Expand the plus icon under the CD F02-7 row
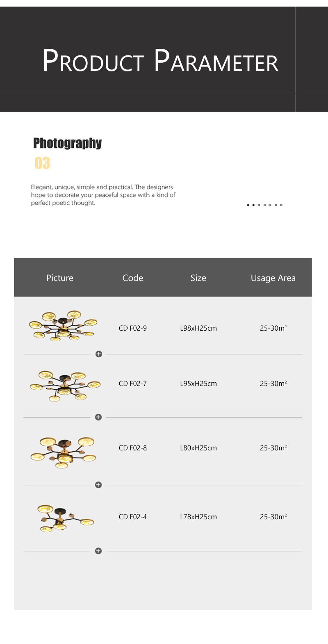The image size is (328, 644). 98,417
